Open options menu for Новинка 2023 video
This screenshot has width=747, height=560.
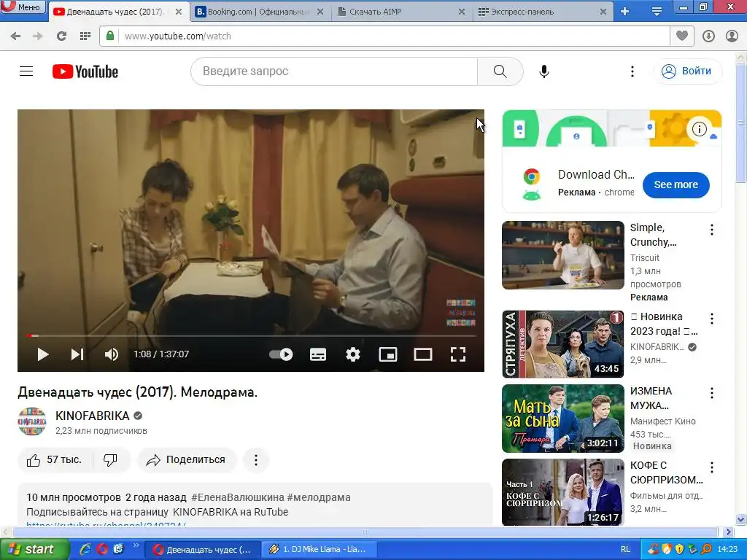tap(712, 319)
